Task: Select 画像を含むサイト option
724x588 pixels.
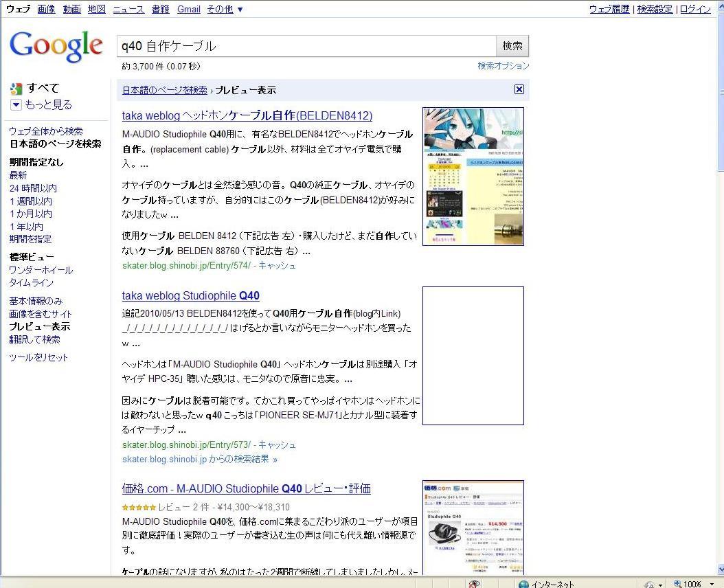Action: [x=41, y=314]
